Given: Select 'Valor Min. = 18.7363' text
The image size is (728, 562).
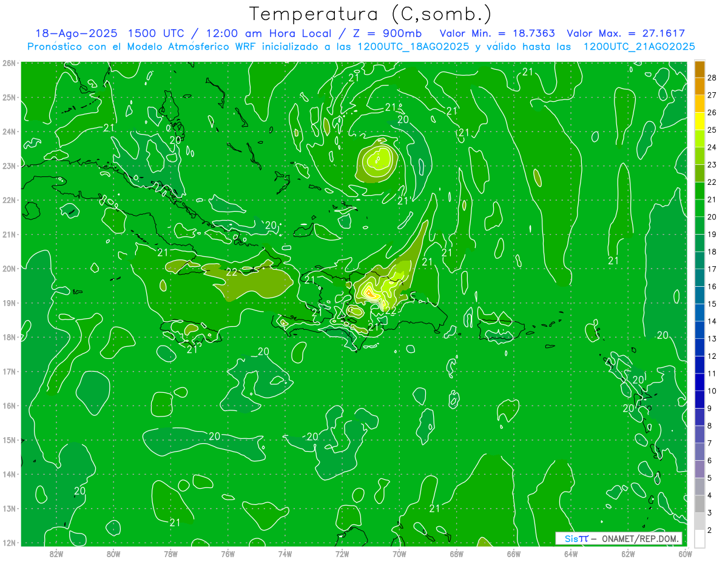Looking at the screenshot, I should (497, 33).
